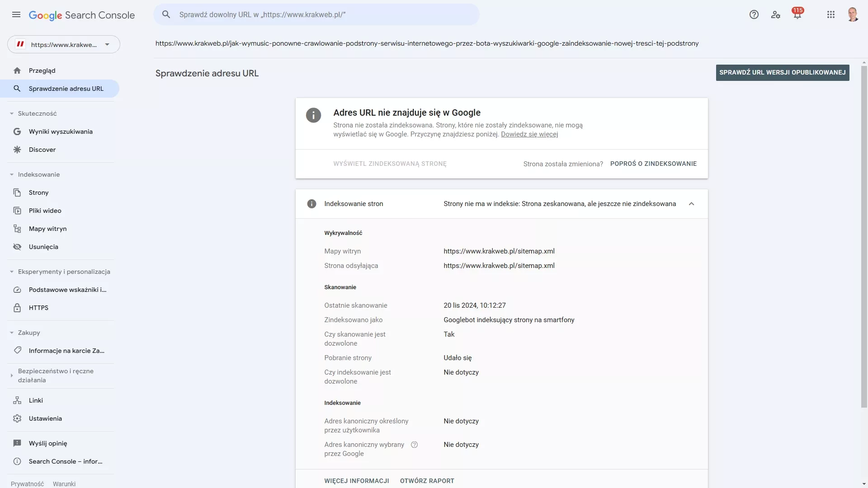Click the Search Console info circle icon

pyautogui.click(x=17, y=461)
